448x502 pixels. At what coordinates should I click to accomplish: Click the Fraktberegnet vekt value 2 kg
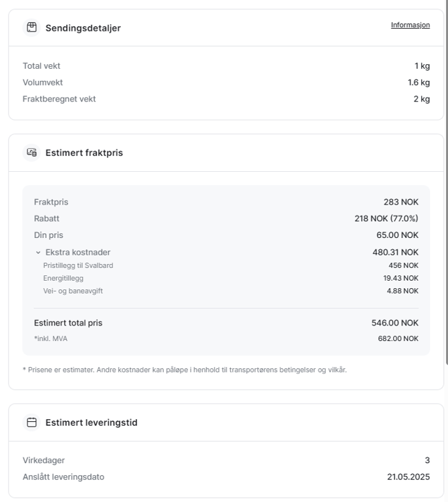421,99
